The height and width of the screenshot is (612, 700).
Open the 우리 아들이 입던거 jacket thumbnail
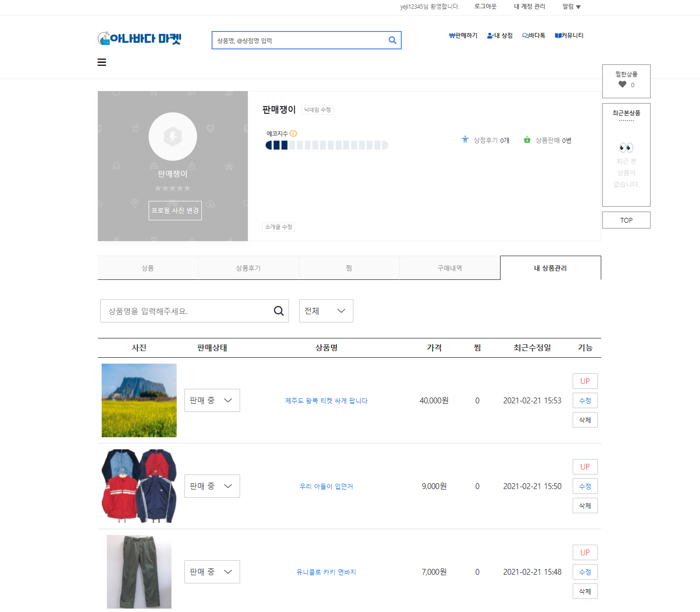pyautogui.click(x=139, y=486)
